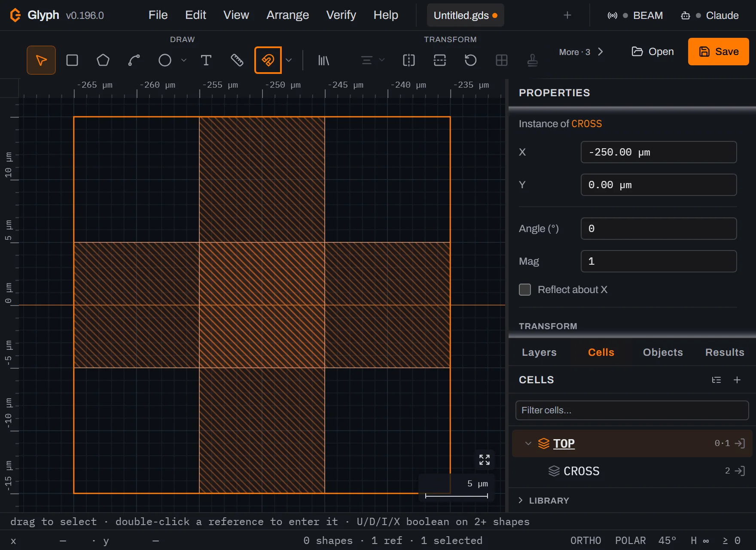Viewport: 756px width, 550px height.
Task: Click the Filter cells input field
Action: pyautogui.click(x=632, y=410)
